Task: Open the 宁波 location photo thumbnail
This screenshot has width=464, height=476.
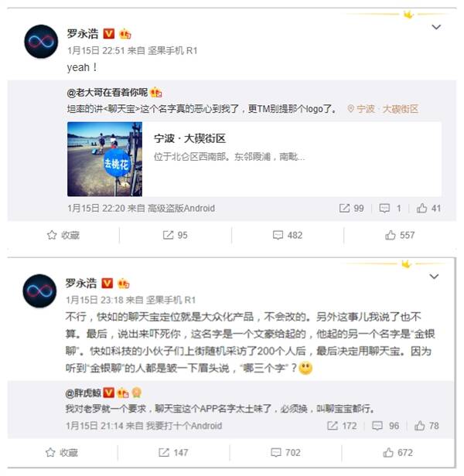Action: pyautogui.click(x=105, y=159)
